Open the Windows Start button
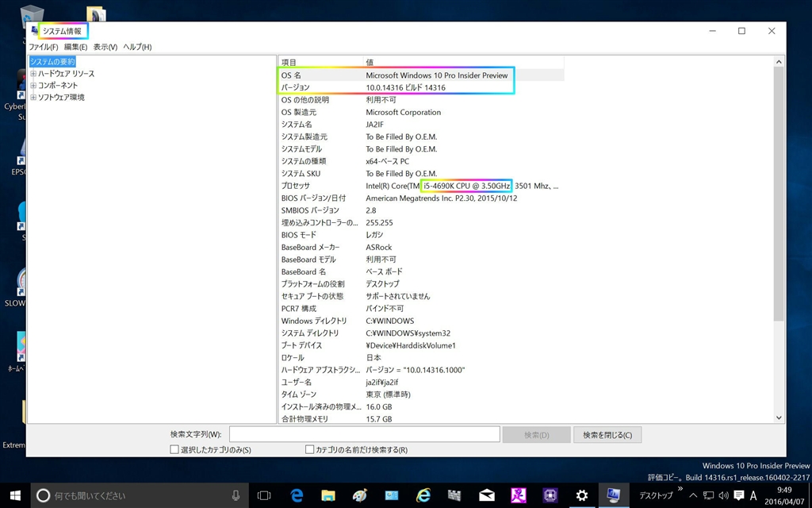Screen dimensions: 812x508 pos(15,495)
